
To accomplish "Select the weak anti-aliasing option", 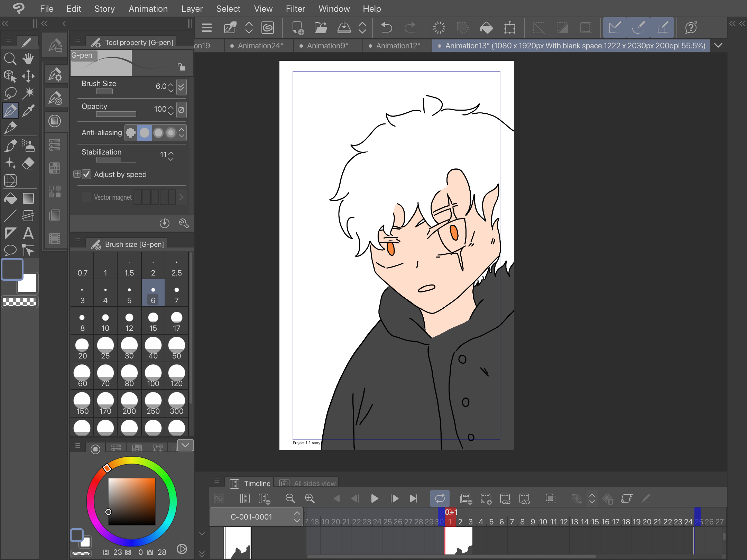I will click(x=145, y=133).
